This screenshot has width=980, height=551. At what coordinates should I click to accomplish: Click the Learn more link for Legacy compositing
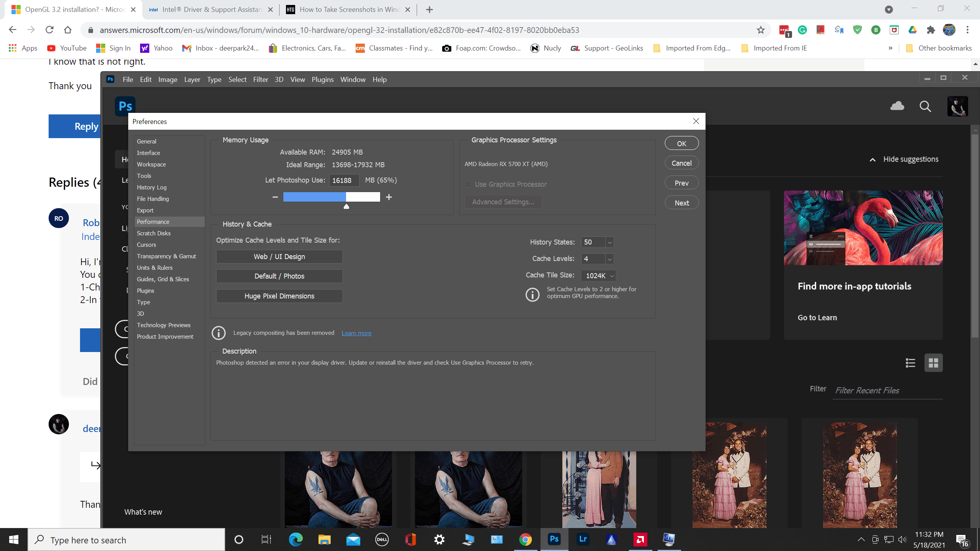point(356,333)
